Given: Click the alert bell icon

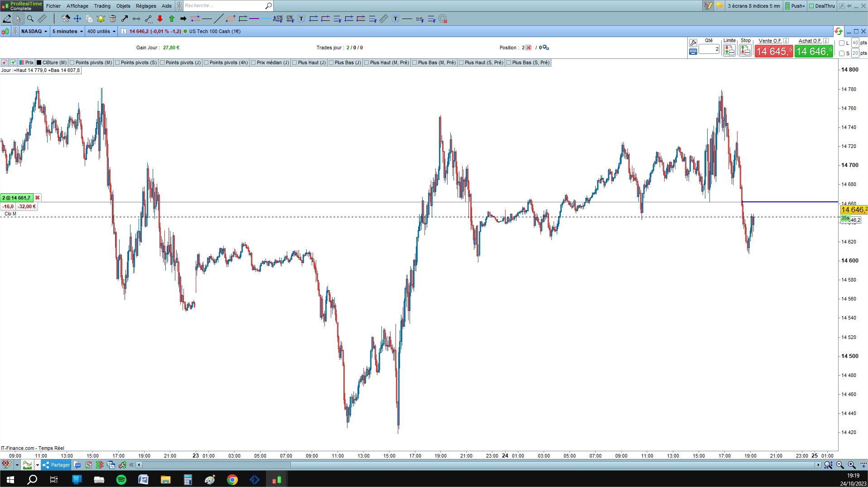Looking at the screenshot, I should point(101,19).
